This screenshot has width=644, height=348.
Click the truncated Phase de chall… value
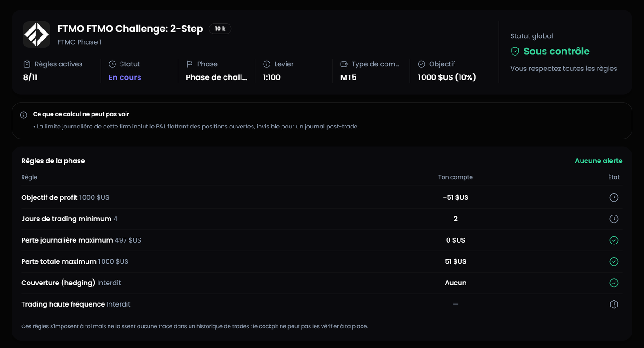(x=217, y=77)
